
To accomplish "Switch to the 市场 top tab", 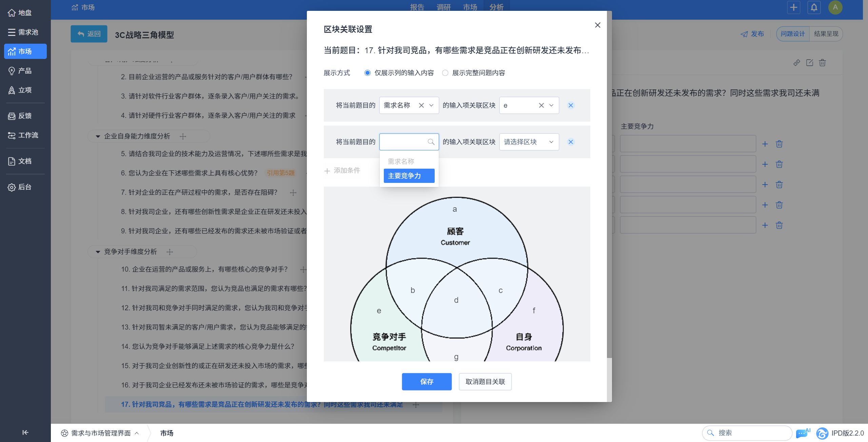I will point(470,7).
